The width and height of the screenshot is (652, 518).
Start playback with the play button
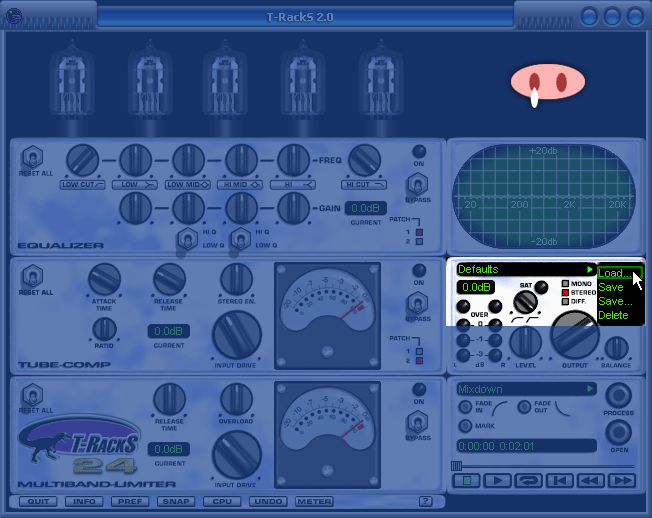pyautogui.click(x=497, y=481)
